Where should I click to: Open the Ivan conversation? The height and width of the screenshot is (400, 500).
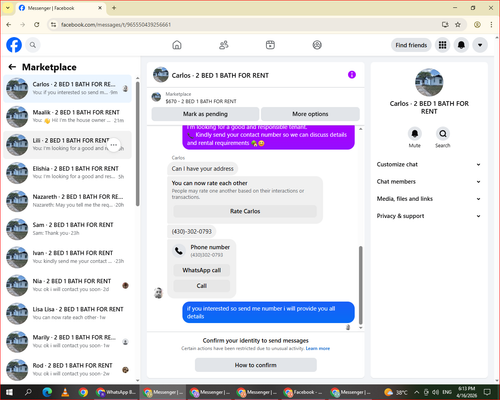click(67, 257)
